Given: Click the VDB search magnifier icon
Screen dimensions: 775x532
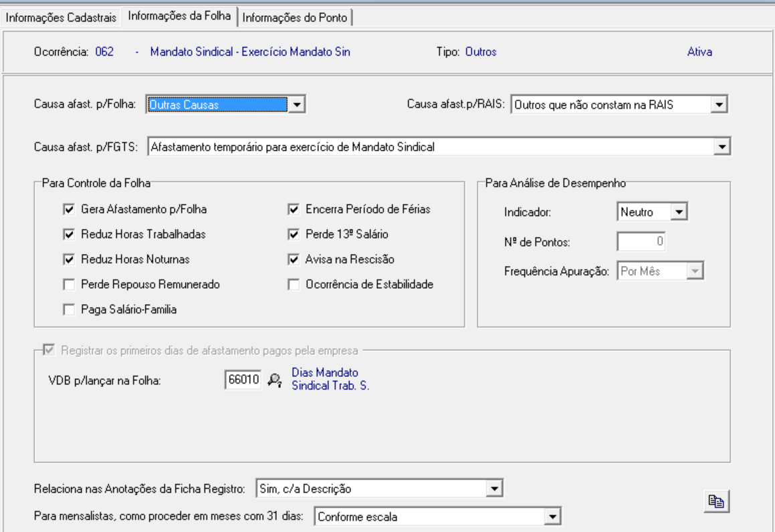Looking at the screenshot, I should click(274, 380).
